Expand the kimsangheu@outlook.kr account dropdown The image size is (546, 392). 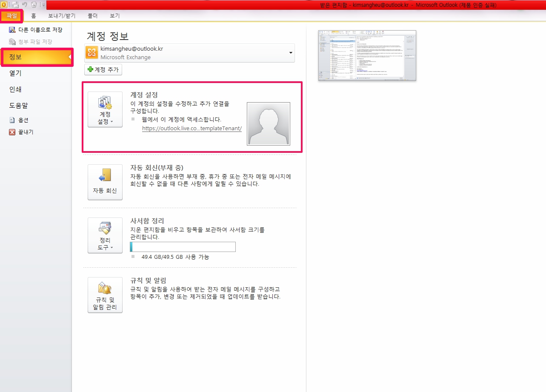click(291, 53)
